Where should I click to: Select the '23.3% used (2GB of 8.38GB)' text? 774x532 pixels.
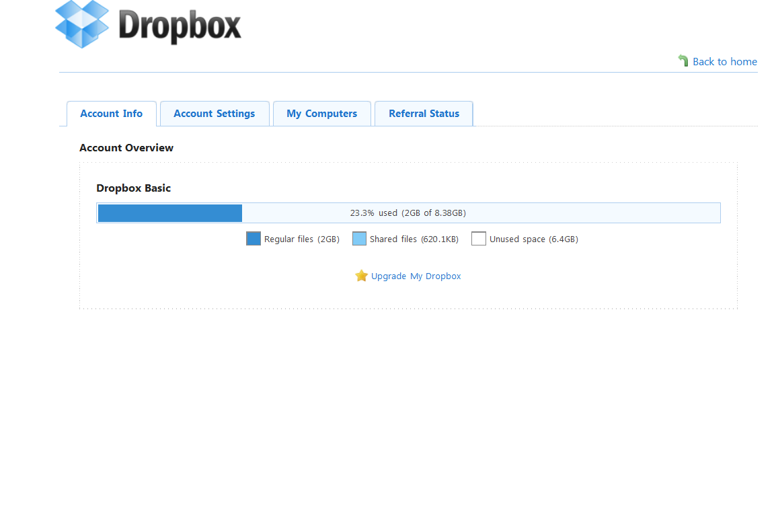coord(408,213)
